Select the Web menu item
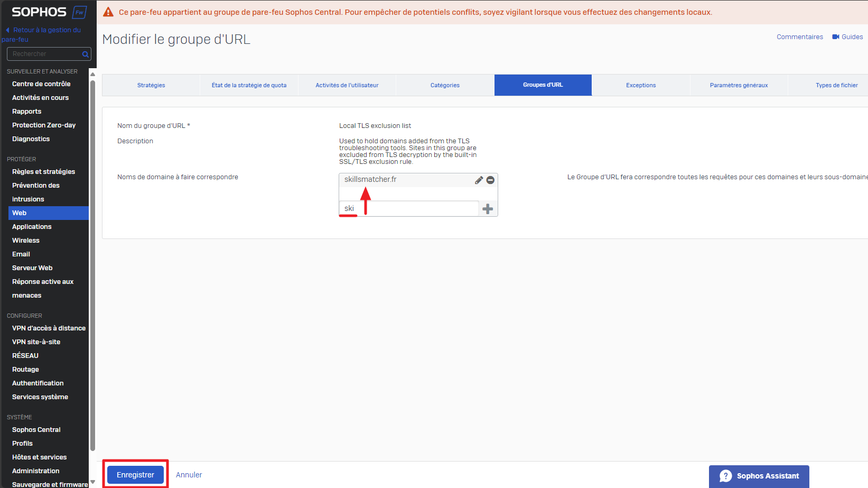Image resolution: width=868 pixels, height=488 pixels. tap(49, 213)
